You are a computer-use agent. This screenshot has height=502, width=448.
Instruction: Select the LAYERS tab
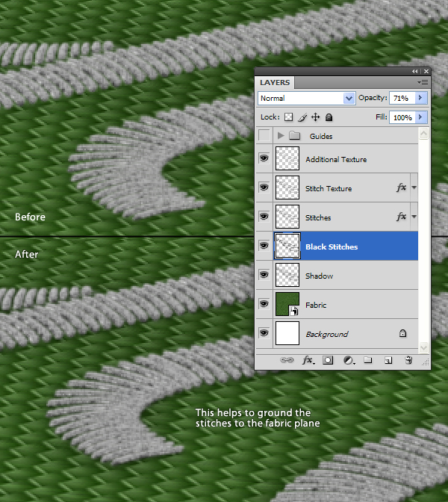[x=275, y=83]
